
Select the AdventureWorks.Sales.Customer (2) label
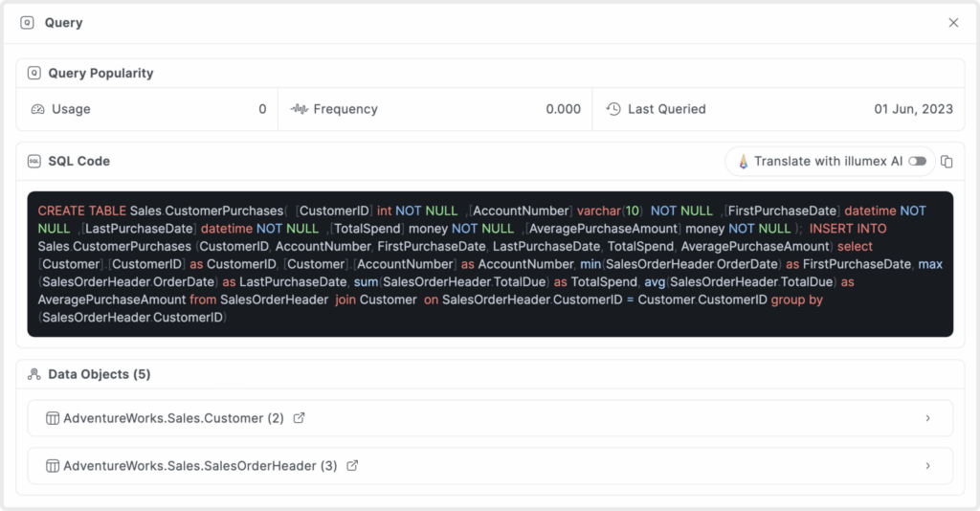coord(173,418)
